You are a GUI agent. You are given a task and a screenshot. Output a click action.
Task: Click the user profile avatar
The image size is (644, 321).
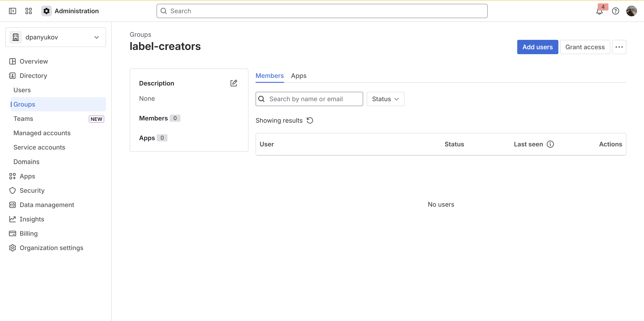click(631, 11)
